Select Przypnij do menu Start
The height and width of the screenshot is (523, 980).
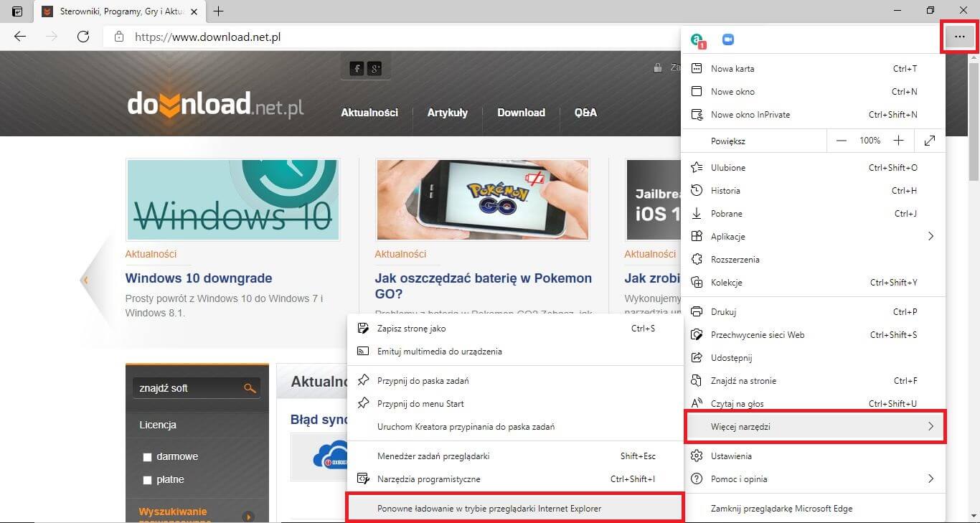(x=514, y=404)
